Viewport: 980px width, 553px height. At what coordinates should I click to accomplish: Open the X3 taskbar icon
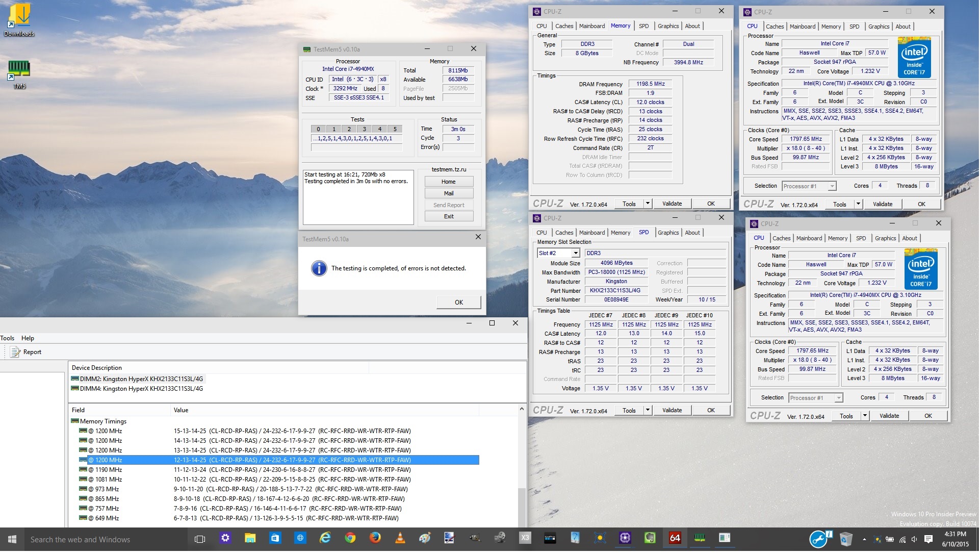point(525,539)
